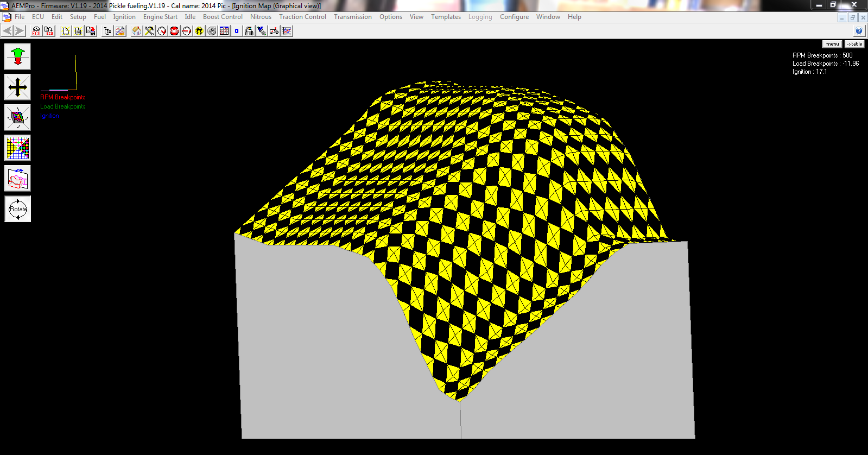Click the Rotate view button

[17, 209]
